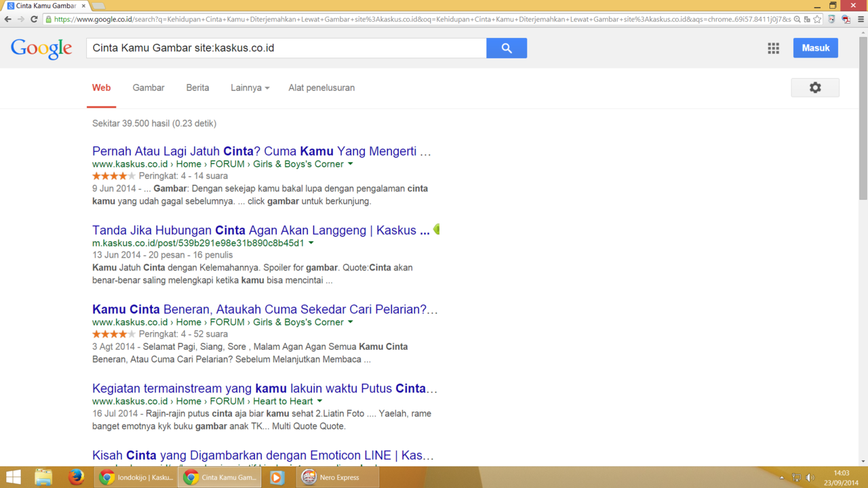Expand arrow for Kamu Cinta Beneran result URL
Screen dimensions: 868x488
351,322
